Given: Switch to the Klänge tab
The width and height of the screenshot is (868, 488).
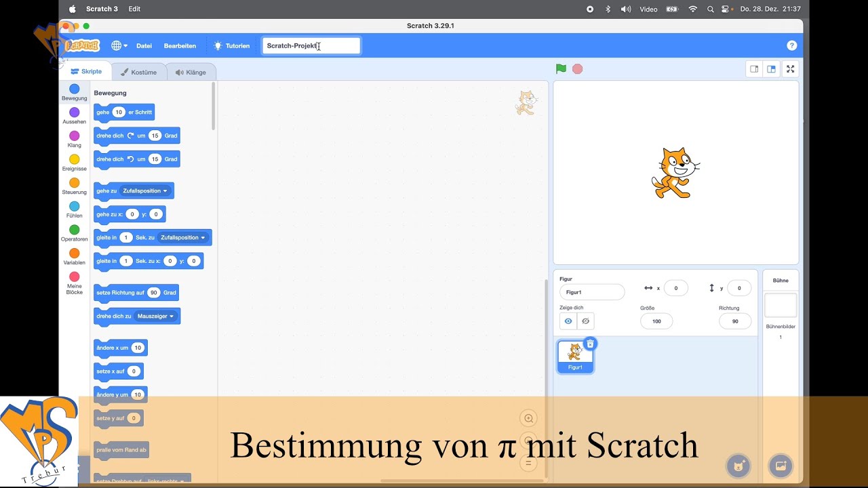Looking at the screenshot, I should [191, 72].
